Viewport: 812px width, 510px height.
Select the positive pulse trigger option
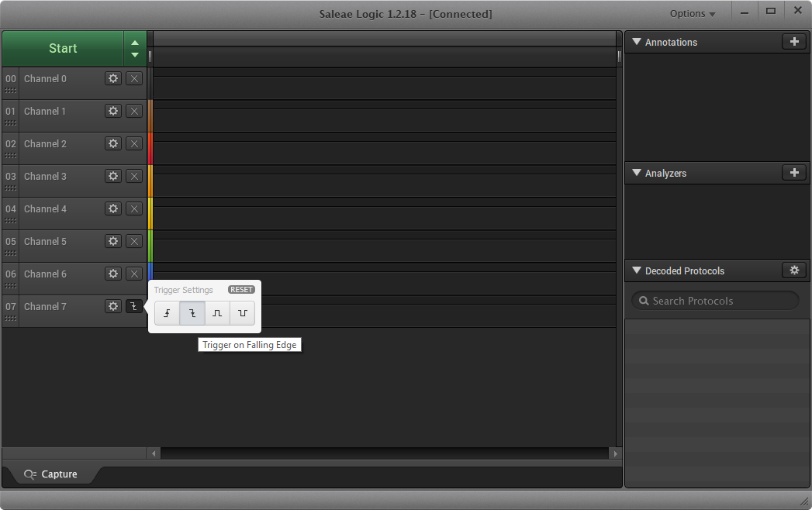(x=218, y=313)
